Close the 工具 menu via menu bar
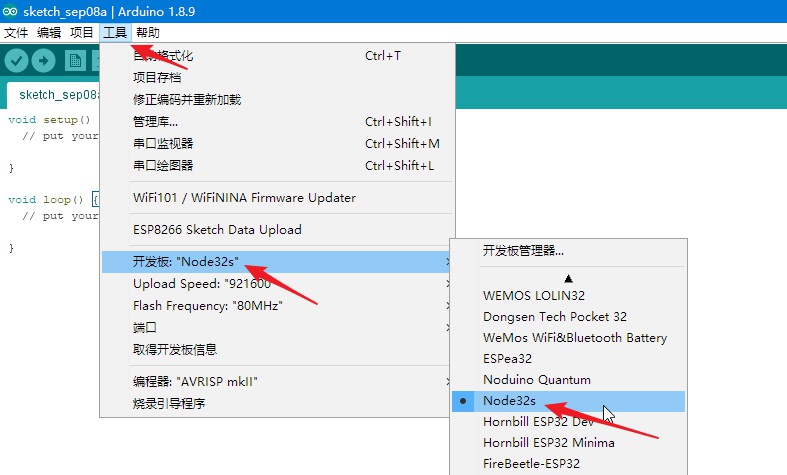Viewport: 787px width, 475px height. point(115,33)
